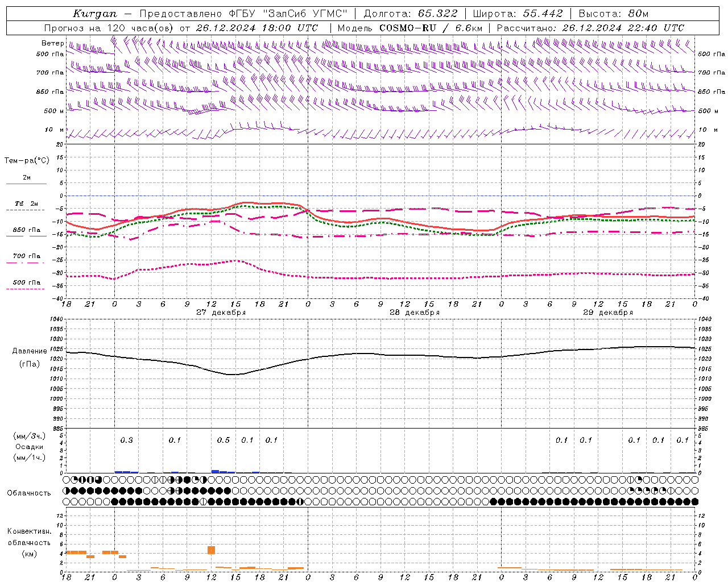Click the "(мм/3ч.)" precipitation unit label
Viewport: 728px width, 582px height.
30,436
